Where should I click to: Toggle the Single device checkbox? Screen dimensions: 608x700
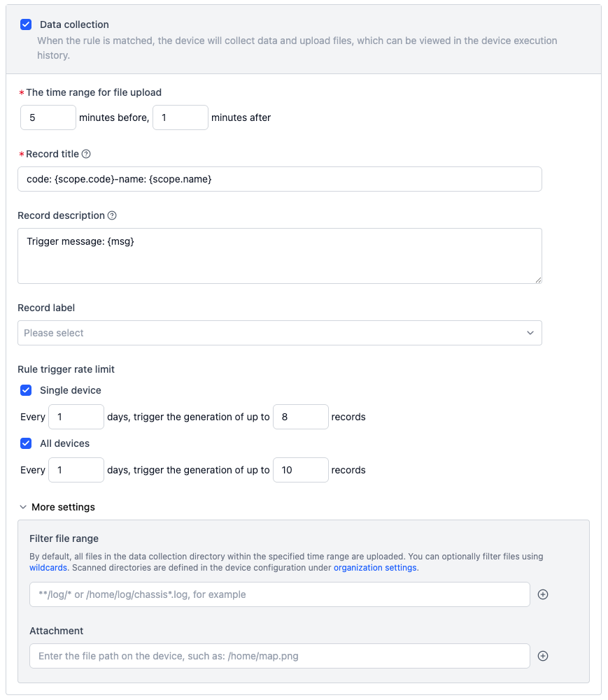point(26,390)
